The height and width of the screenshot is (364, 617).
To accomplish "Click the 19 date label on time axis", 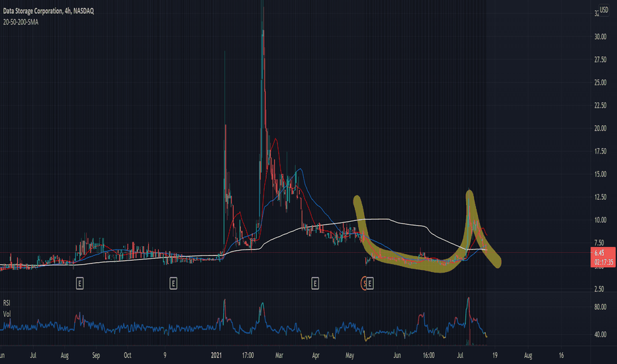I will [x=495, y=355].
